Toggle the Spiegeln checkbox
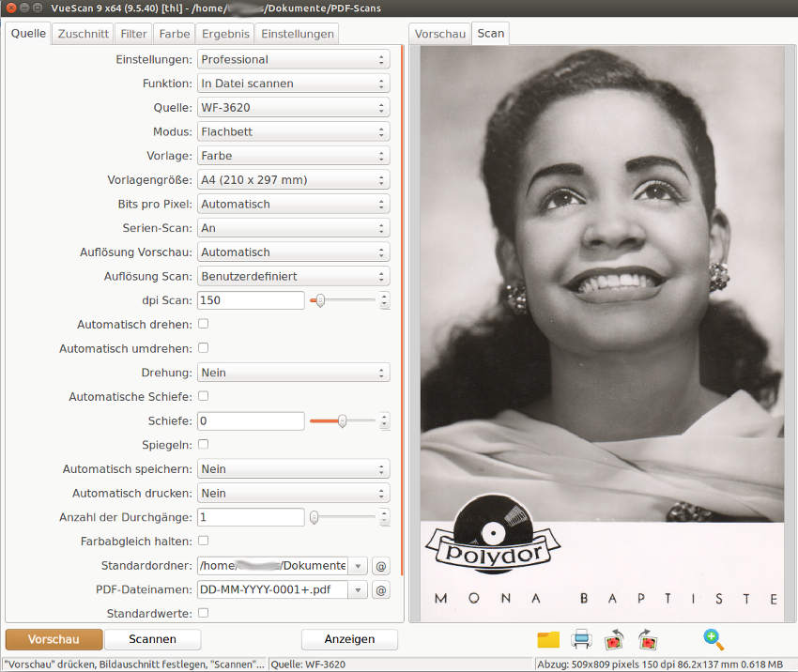This screenshot has width=798, height=672. [x=203, y=444]
